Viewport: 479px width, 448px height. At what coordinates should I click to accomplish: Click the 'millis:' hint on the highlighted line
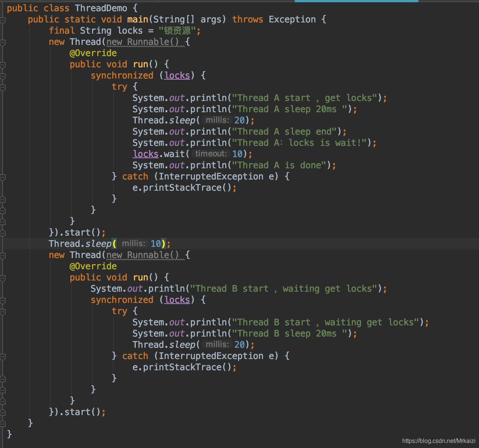[x=134, y=243]
